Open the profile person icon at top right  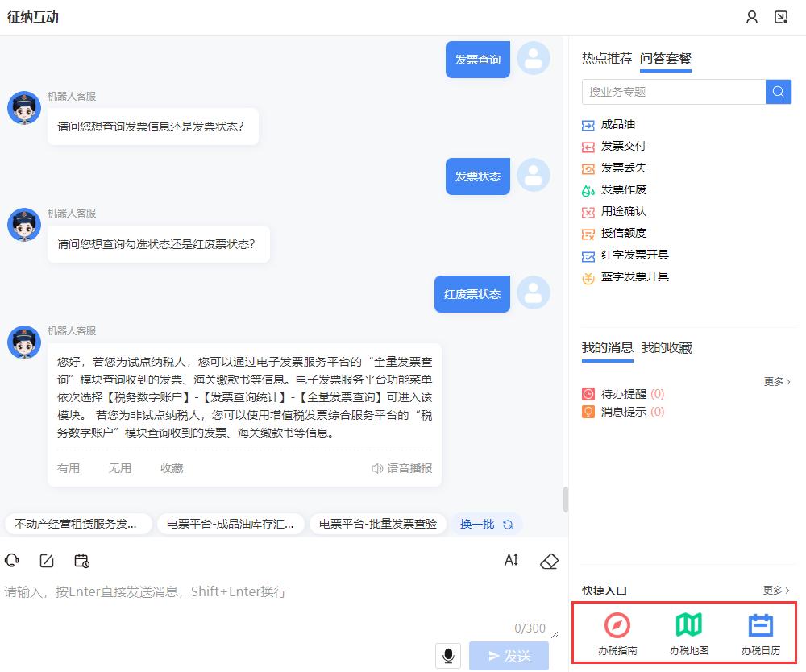[x=752, y=16]
